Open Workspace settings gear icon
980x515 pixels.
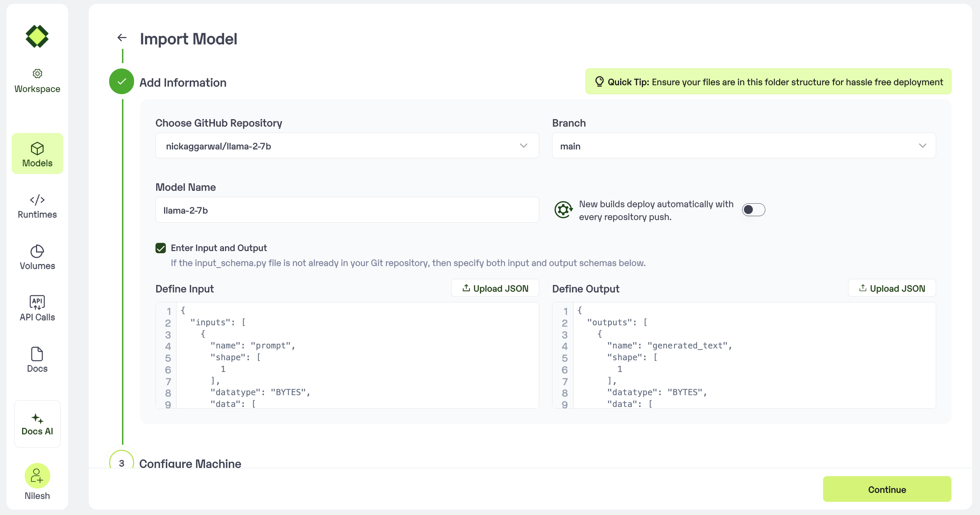(x=37, y=73)
